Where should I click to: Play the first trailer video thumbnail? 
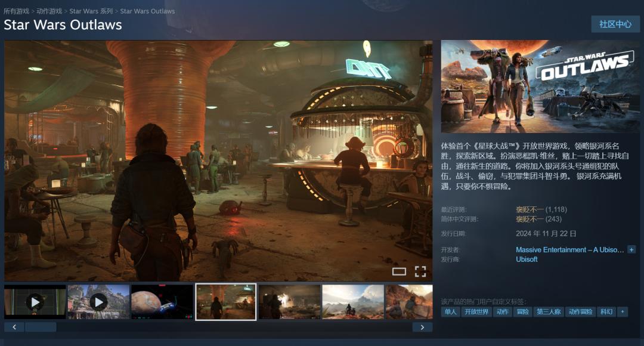[x=35, y=302]
